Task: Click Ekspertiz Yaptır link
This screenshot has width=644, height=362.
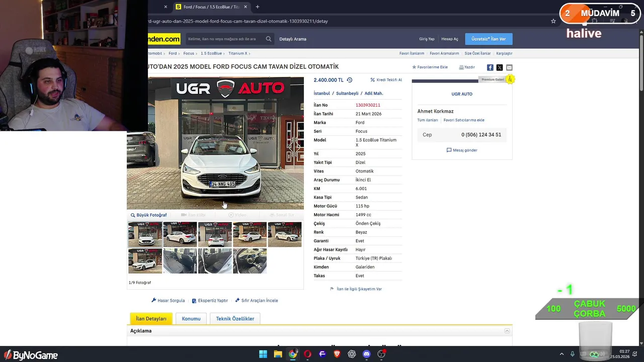Action: 210,301
